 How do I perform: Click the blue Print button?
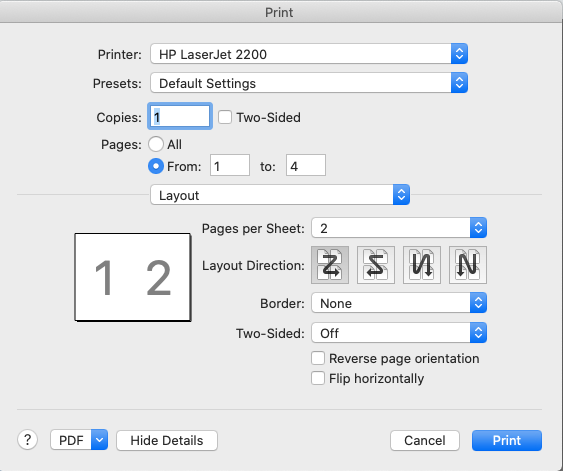[507, 440]
